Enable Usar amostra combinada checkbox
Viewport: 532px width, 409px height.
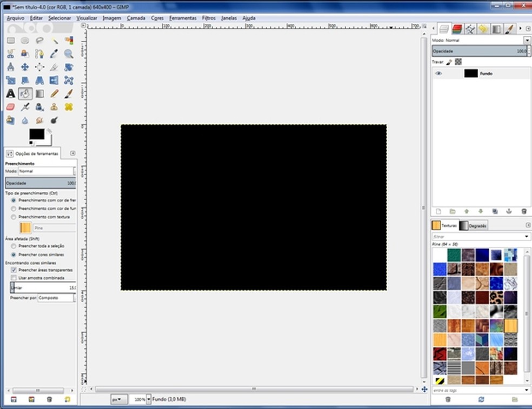tap(14, 278)
